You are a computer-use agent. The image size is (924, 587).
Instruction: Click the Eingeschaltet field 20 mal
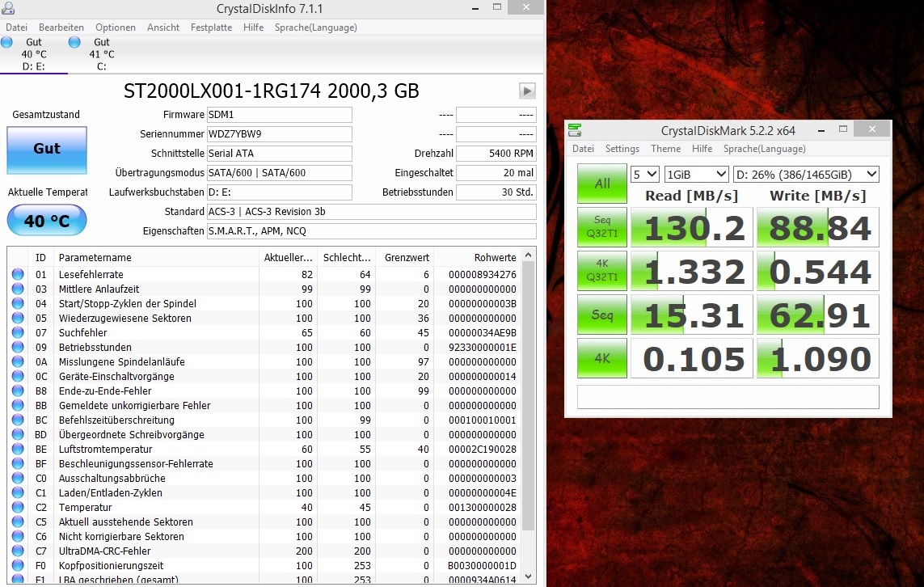coord(496,173)
